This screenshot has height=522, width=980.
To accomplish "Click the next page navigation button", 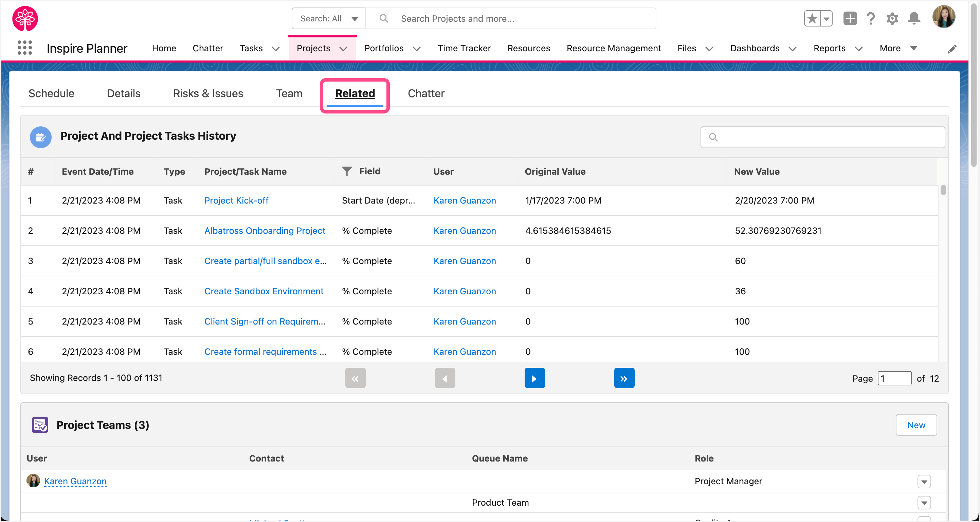I will (x=534, y=377).
